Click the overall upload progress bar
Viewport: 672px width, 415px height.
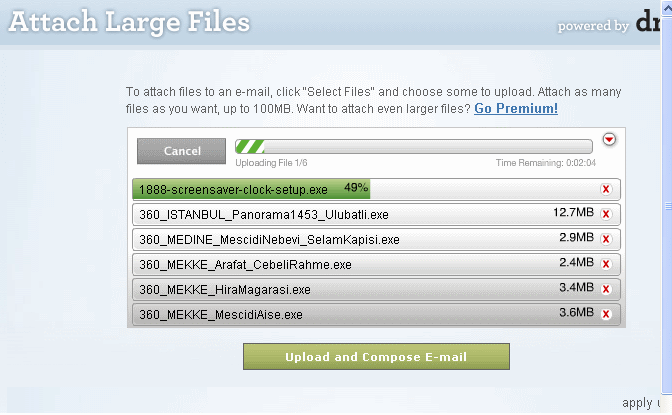[413, 146]
